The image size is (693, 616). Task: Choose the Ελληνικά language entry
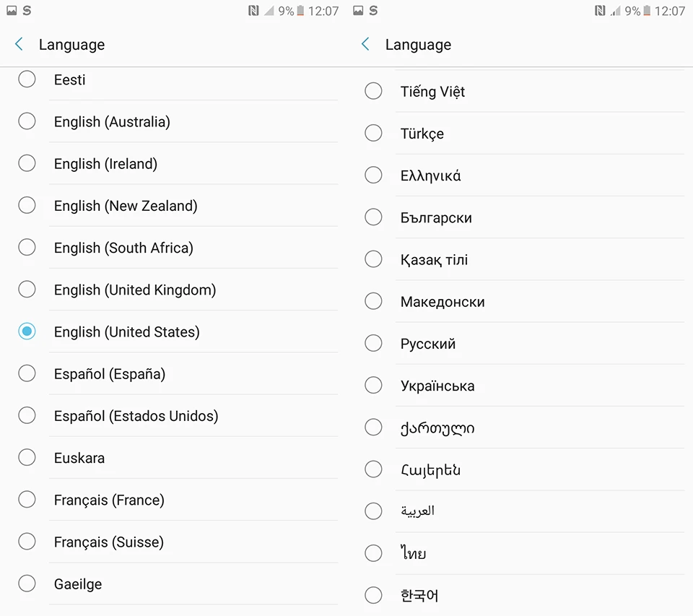520,175
